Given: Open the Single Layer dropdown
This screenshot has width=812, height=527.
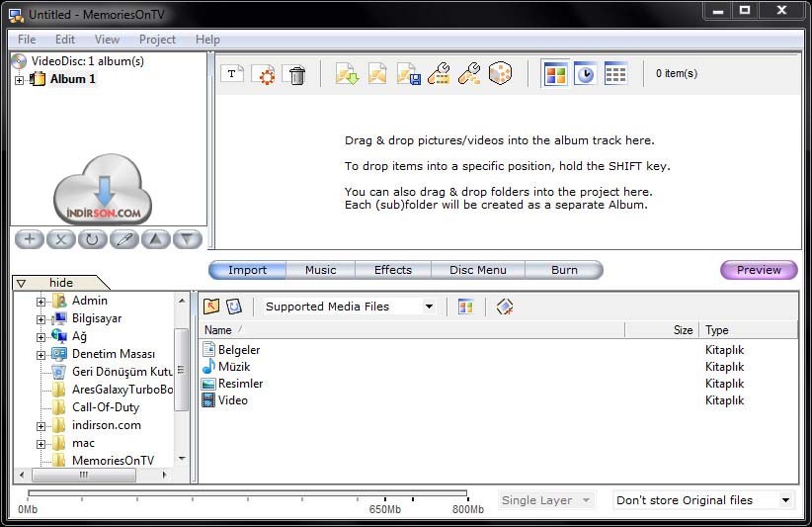Looking at the screenshot, I should (x=586, y=500).
